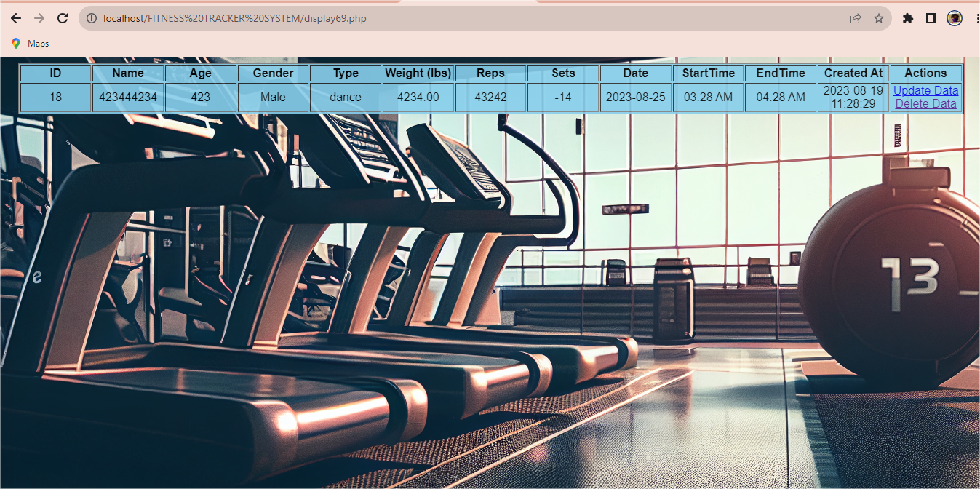This screenshot has height=489, width=980.
Task: Open the Chrome profile avatar
Action: (955, 18)
